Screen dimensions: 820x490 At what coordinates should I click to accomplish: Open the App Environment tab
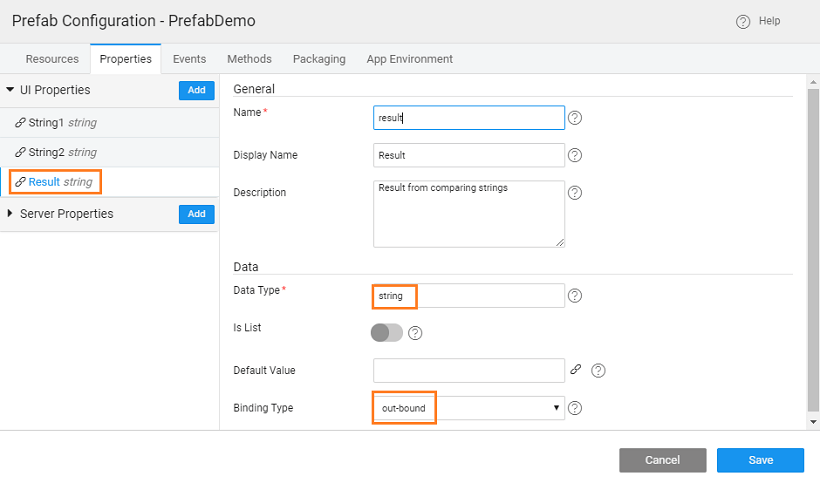(x=409, y=59)
